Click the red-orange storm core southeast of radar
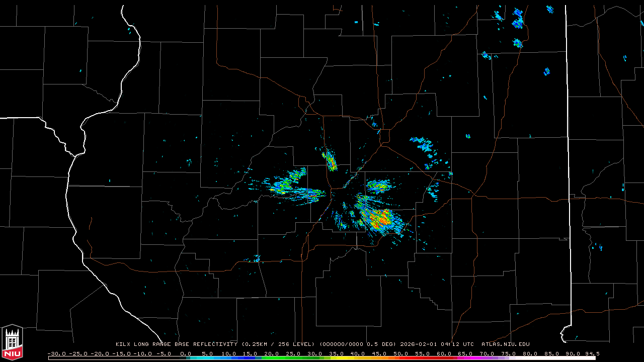 380,218
